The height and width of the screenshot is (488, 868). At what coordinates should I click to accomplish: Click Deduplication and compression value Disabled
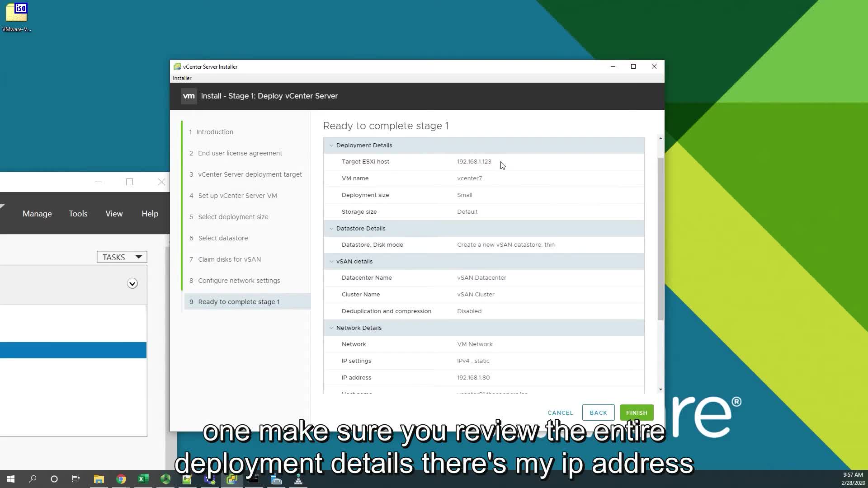[469, 311]
